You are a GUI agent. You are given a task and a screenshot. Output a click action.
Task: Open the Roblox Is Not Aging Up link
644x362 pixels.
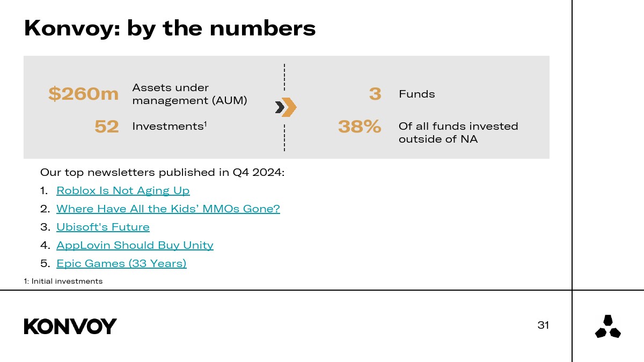coord(123,190)
